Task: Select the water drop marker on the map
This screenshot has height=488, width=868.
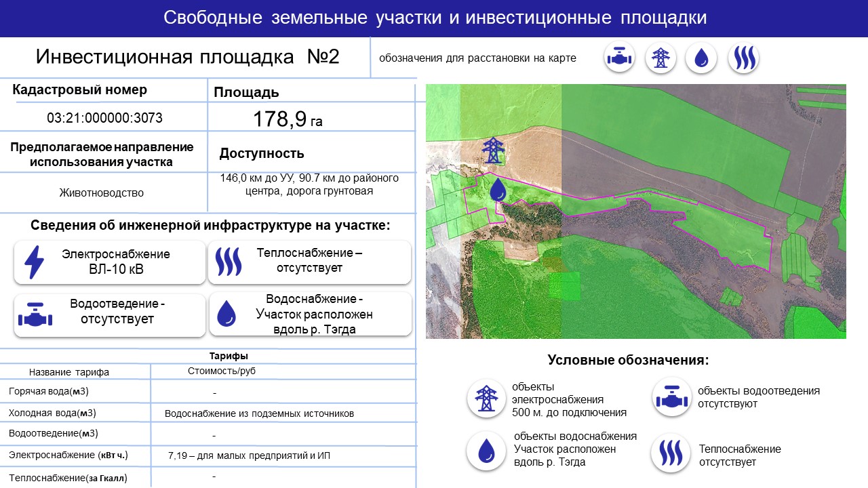Action: (498, 190)
